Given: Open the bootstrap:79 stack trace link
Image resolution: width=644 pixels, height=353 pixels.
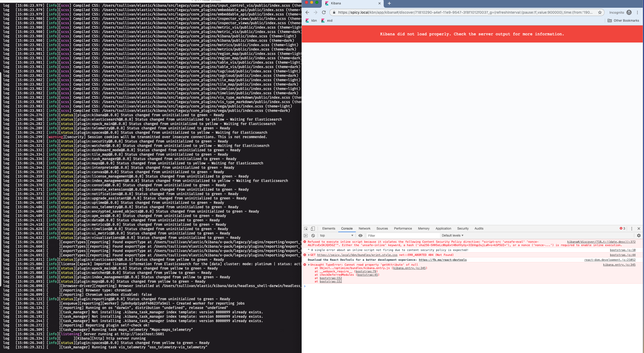Looking at the screenshot, I should [366, 272].
